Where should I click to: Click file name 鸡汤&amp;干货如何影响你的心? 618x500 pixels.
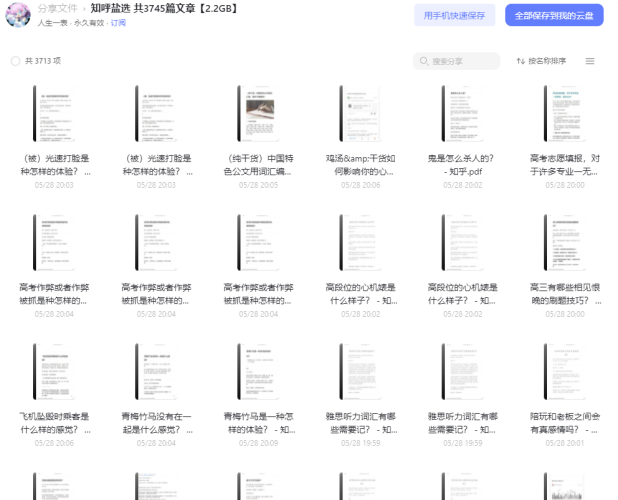[x=360, y=165]
